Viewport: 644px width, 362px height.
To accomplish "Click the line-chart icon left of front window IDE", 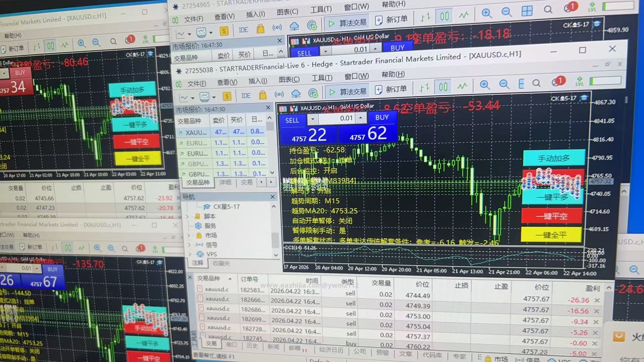I will (x=184, y=98).
